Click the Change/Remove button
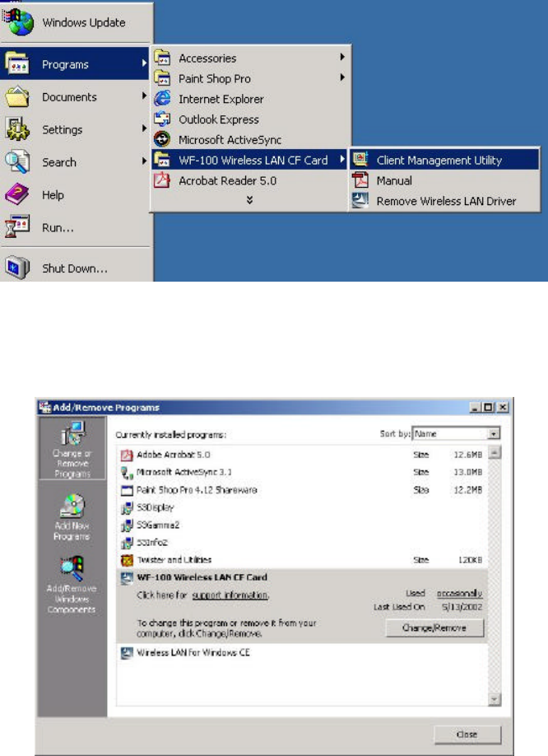Screen dimensions: 548x756 click(x=434, y=628)
